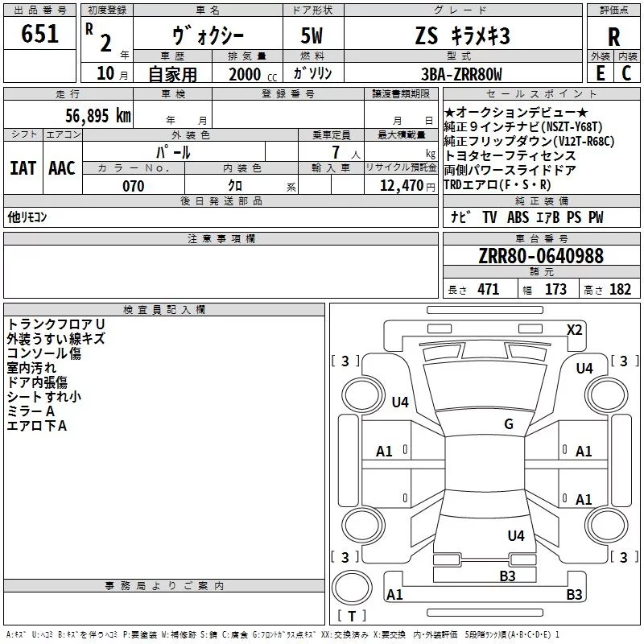Select G windshield mark on diagram

point(509,423)
